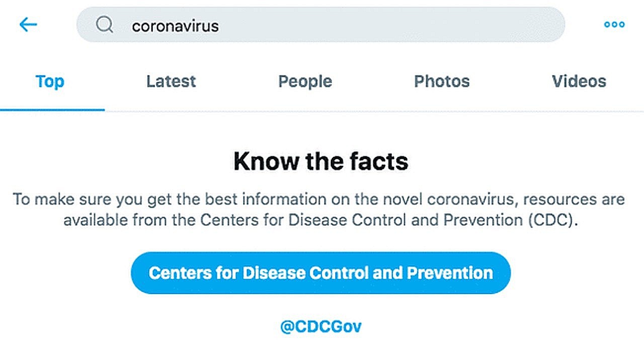
Task: Click inside the coronavirus search field
Action: point(320,25)
